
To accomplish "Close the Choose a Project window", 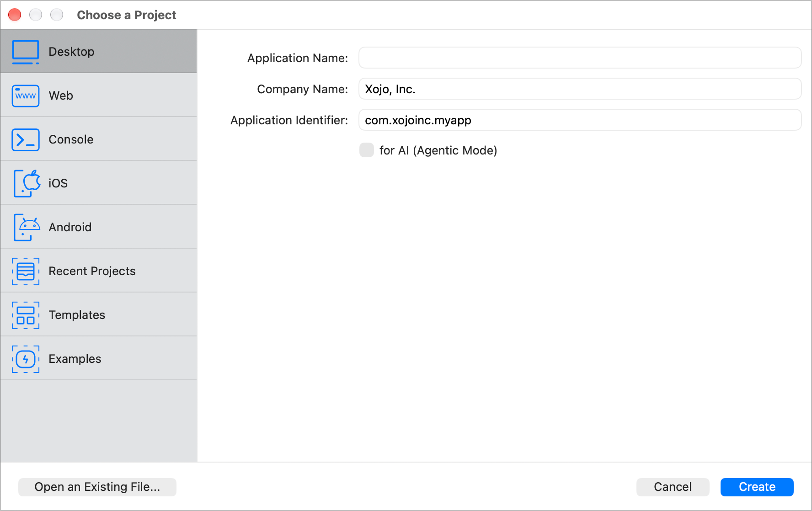I will pos(15,15).
